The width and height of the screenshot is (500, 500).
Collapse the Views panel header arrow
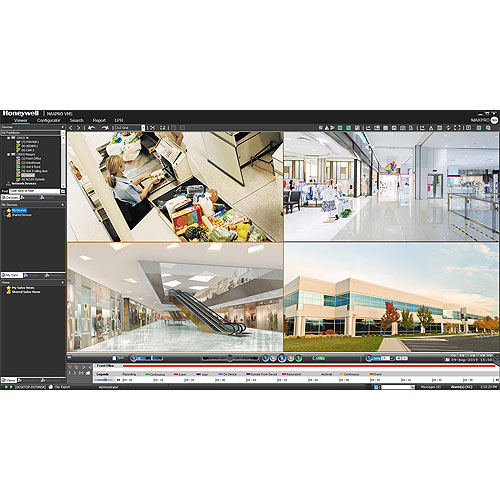(63, 282)
